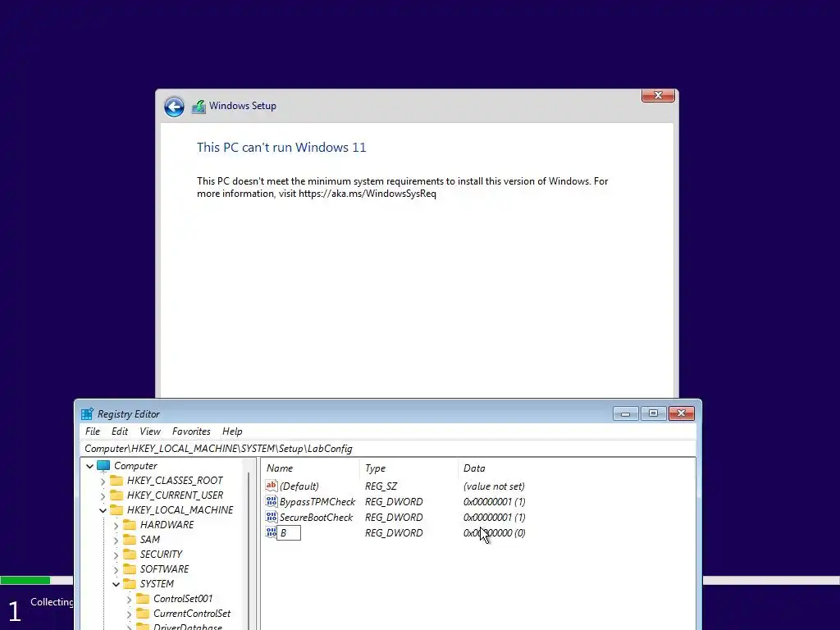The height and width of the screenshot is (630, 840).
Task: Click the SECURITY folder icon
Action: (130, 555)
